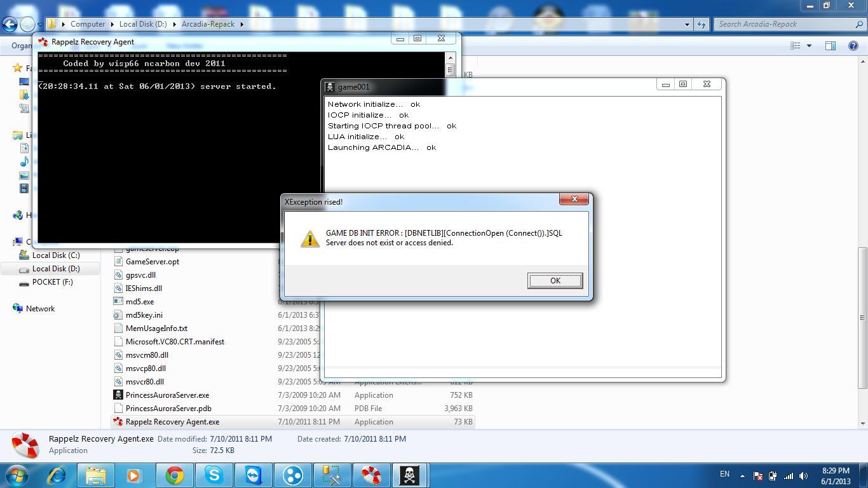
Task: Click the Explorer back arrow button
Action: tap(10, 24)
